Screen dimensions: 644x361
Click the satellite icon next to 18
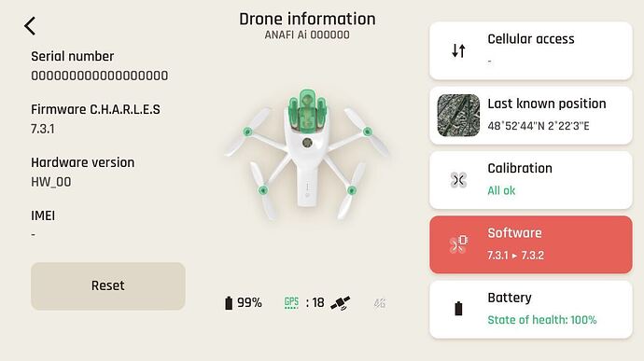coord(341,303)
